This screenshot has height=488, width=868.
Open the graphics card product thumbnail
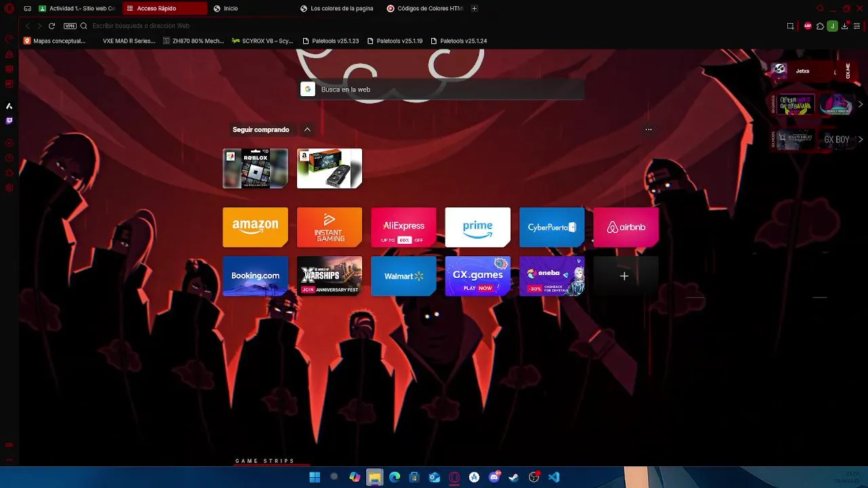330,168
